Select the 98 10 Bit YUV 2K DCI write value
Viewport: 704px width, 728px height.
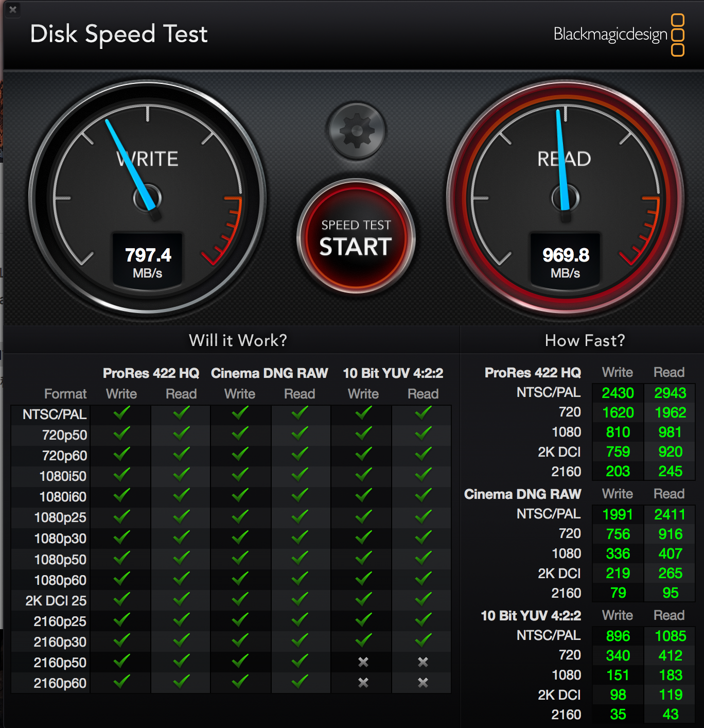coord(618,695)
